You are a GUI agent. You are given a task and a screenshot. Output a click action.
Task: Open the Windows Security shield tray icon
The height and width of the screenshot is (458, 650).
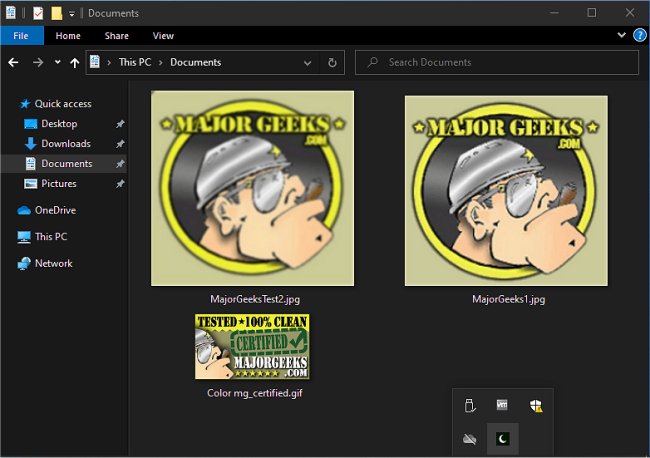pos(536,405)
